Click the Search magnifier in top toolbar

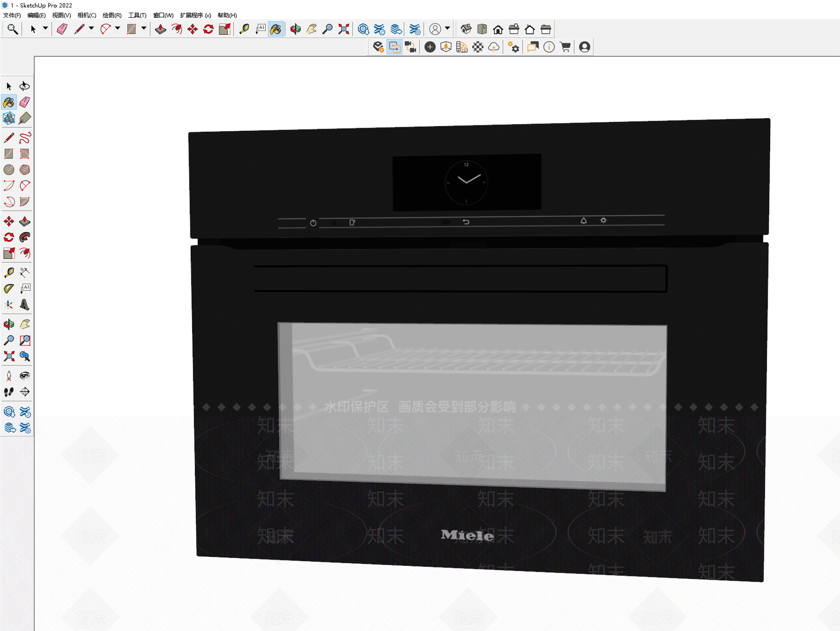(13, 29)
